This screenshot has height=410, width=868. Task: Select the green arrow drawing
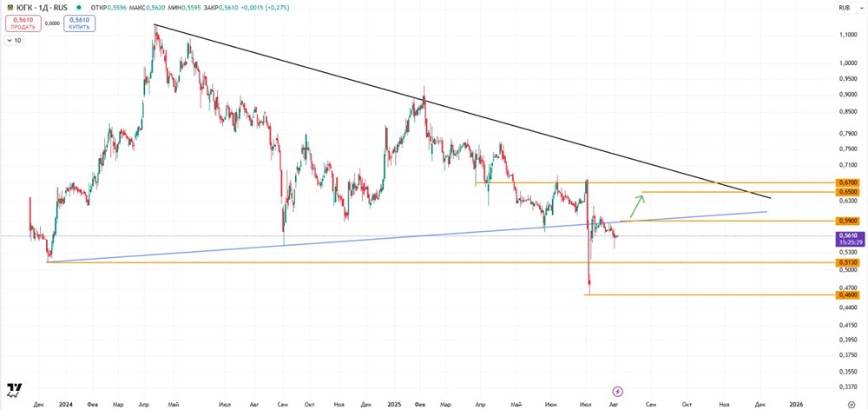636,206
